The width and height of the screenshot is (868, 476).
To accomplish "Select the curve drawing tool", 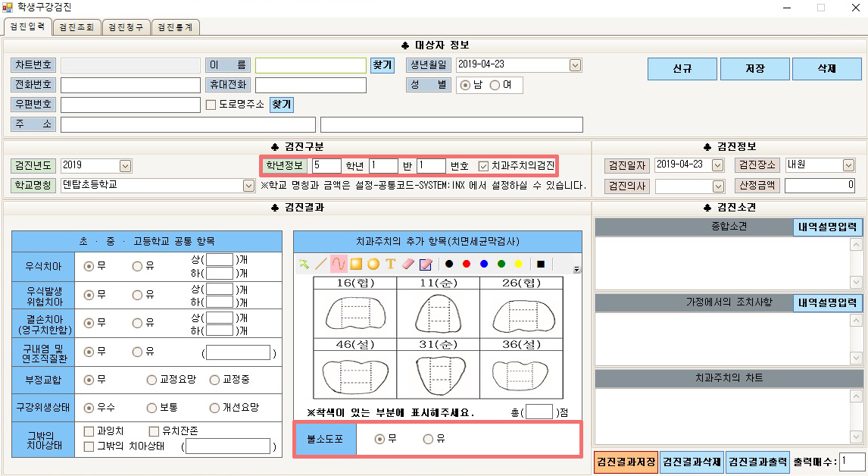I will pos(339,265).
